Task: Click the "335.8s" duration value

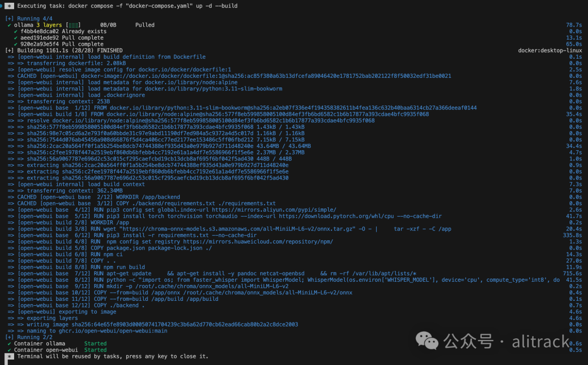Action: point(572,235)
